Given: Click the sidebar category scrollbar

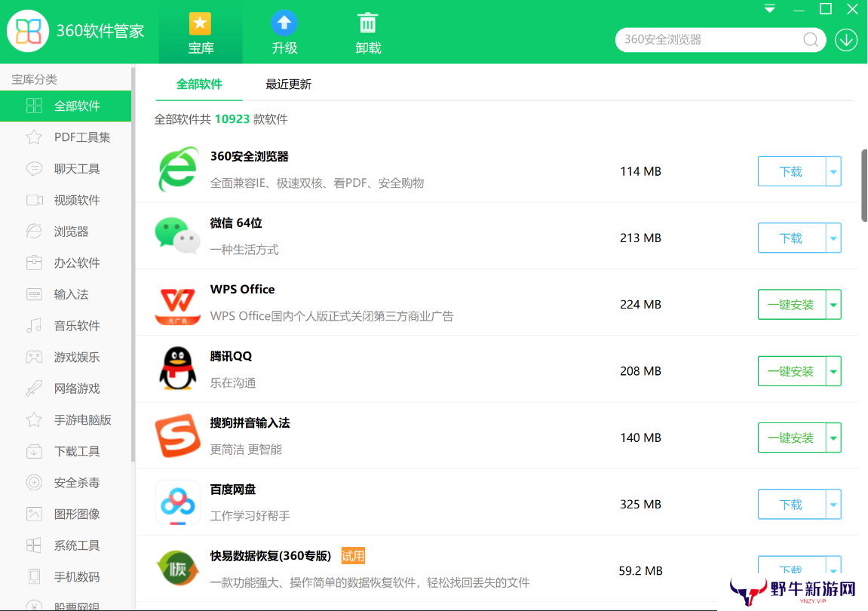Looking at the screenshot, I should click(x=133, y=264).
